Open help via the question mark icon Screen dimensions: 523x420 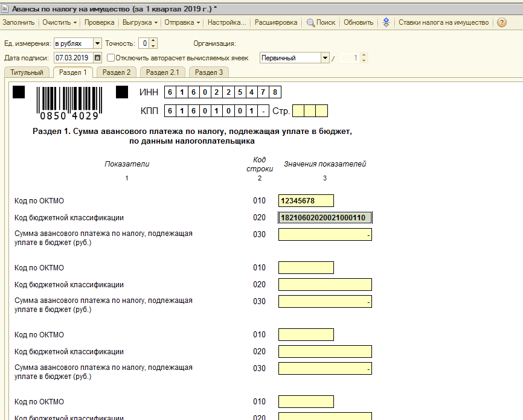[501, 23]
